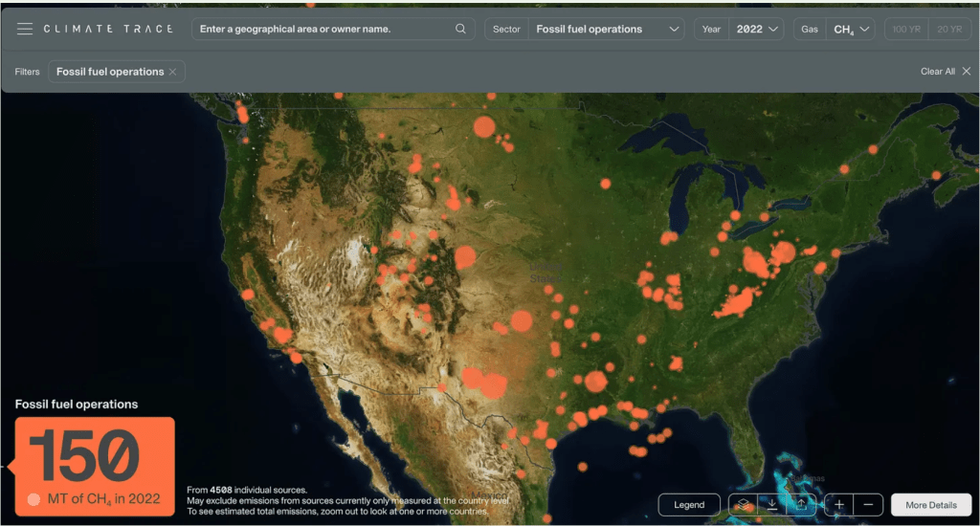Zoom in with the plus button
Image resolution: width=980 pixels, height=526 pixels.
pyautogui.click(x=839, y=504)
